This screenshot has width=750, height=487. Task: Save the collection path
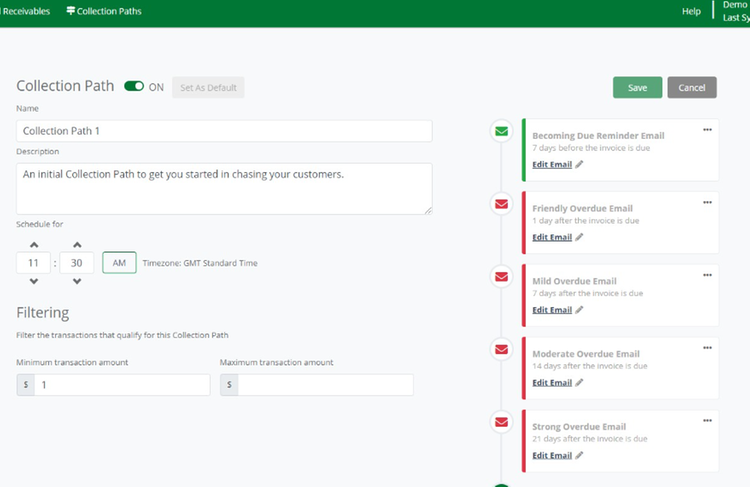click(637, 88)
